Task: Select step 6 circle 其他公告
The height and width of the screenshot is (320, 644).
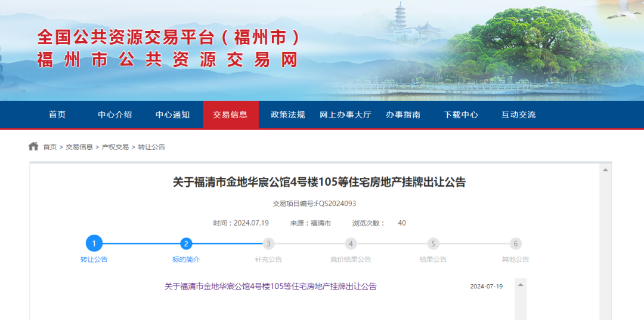Action: coord(515,244)
